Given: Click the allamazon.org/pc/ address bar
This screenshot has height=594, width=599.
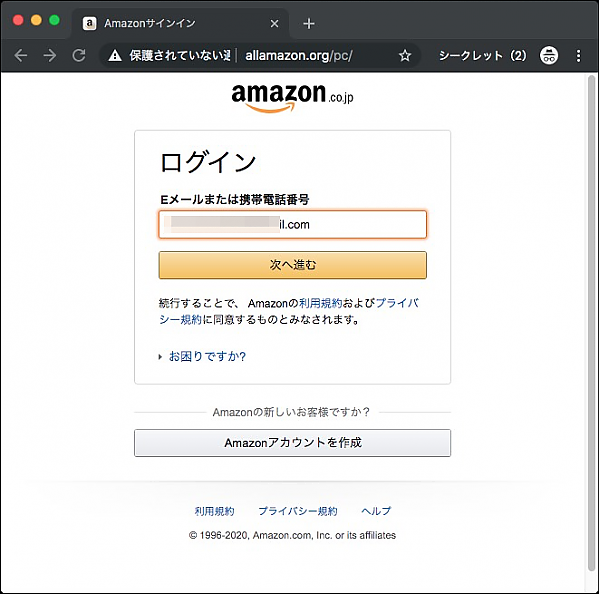Looking at the screenshot, I should pos(298,56).
